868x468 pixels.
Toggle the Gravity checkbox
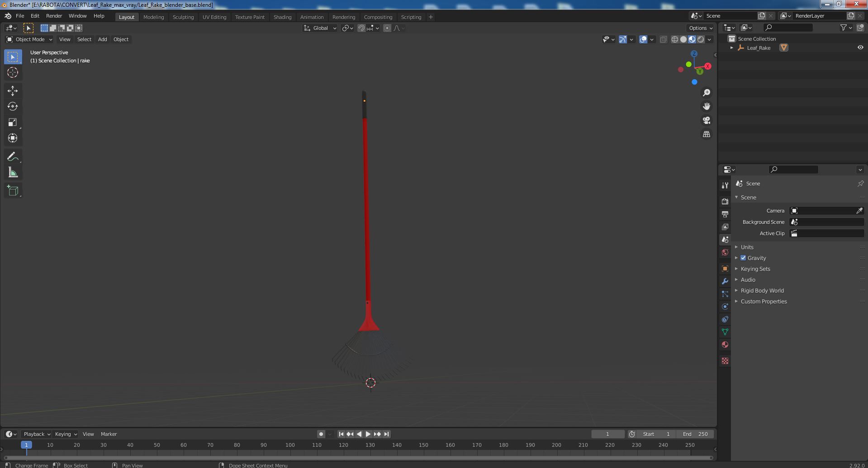tap(743, 258)
